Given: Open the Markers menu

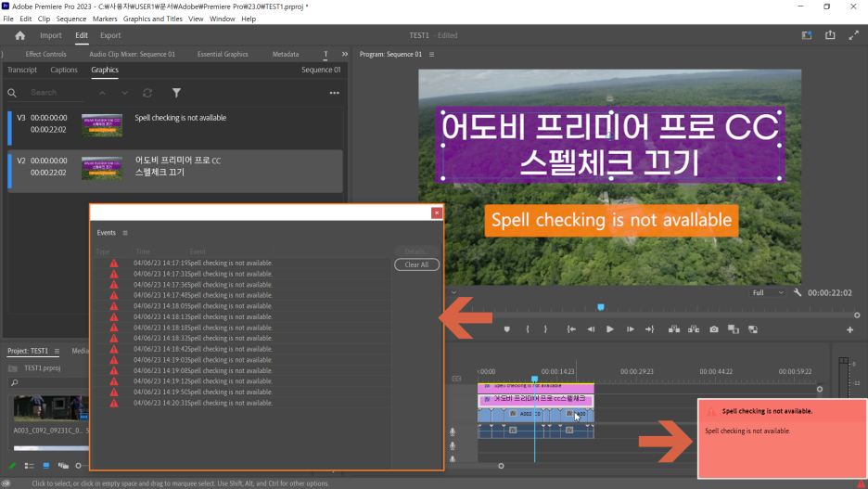Looking at the screenshot, I should (105, 19).
